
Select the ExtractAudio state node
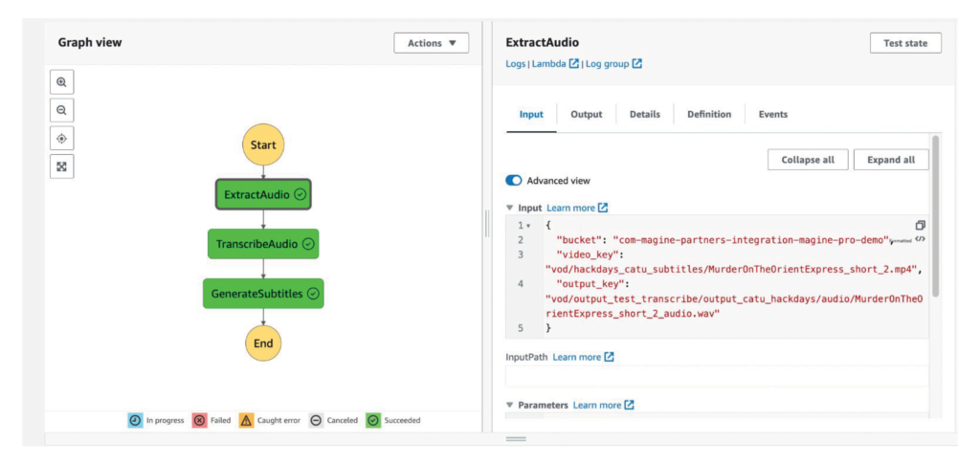point(263,194)
